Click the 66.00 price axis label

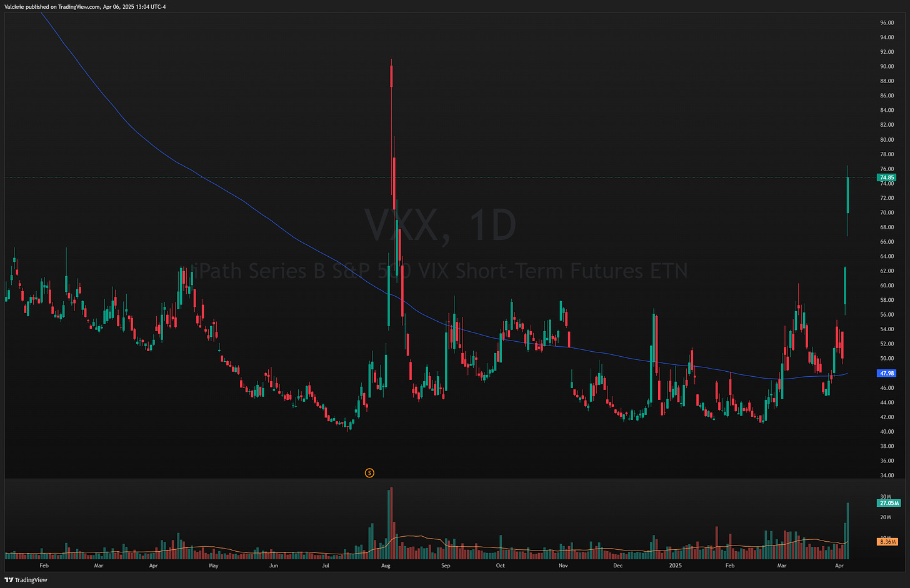[x=887, y=242]
